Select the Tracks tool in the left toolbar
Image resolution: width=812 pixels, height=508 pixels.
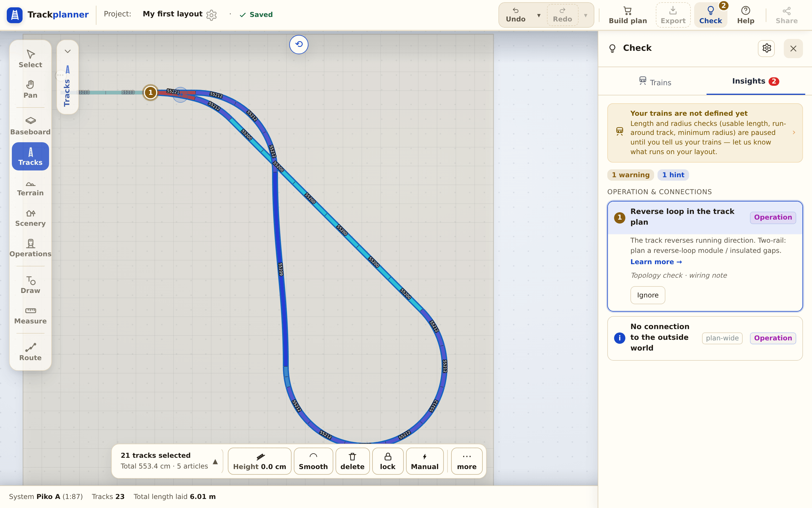point(30,156)
